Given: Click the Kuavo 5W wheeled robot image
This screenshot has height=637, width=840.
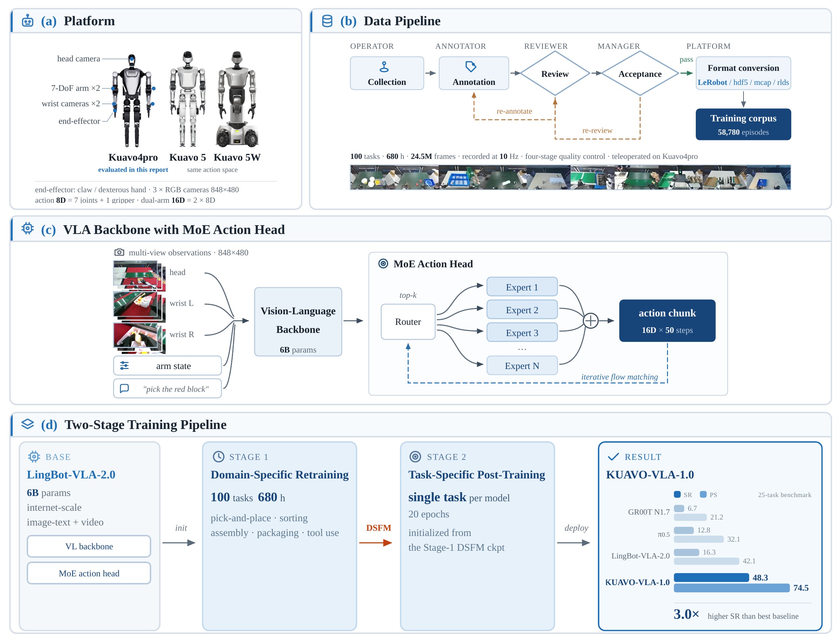Looking at the screenshot, I should 237,99.
